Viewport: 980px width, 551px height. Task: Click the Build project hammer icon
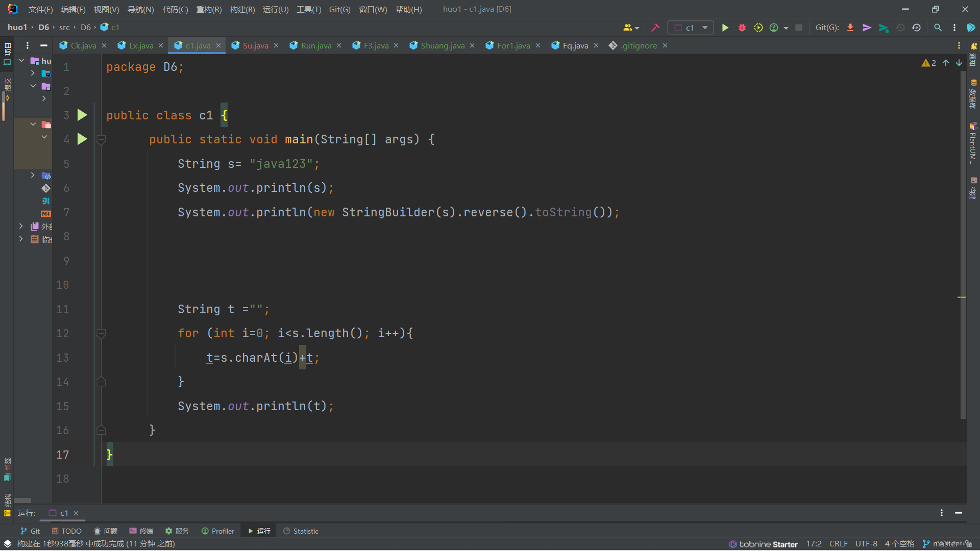tap(655, 28)
